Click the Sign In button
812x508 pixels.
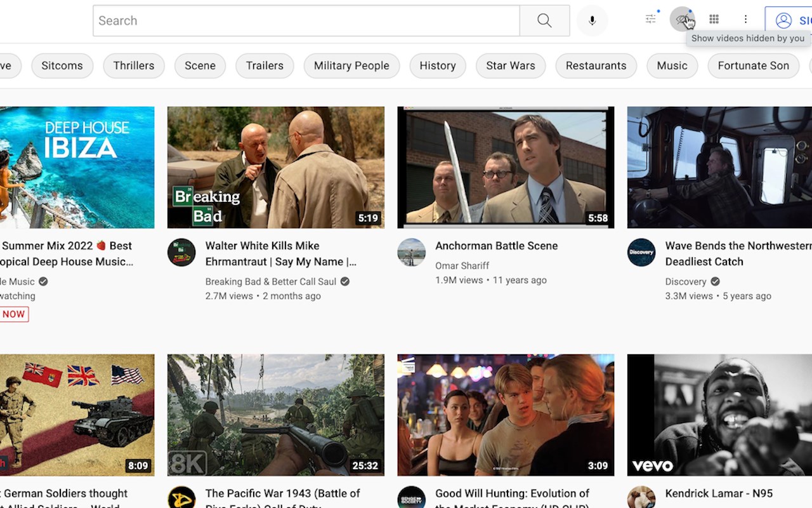point(789,20)
